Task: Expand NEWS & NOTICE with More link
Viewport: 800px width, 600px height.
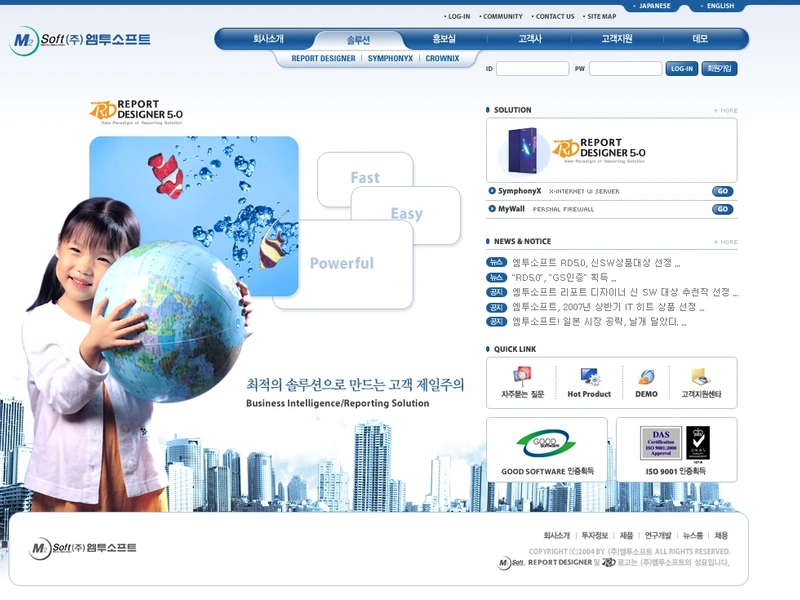Action: coord(726,242)
